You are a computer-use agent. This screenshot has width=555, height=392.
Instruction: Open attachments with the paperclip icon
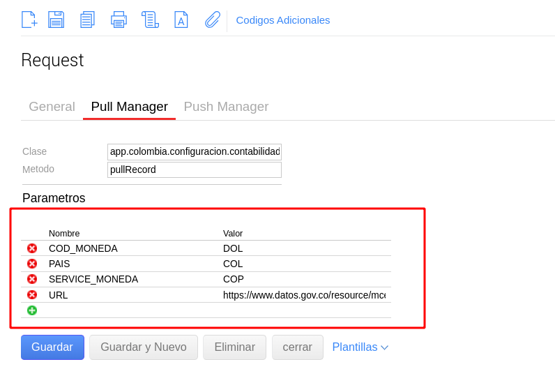click(x=212, y=20)
